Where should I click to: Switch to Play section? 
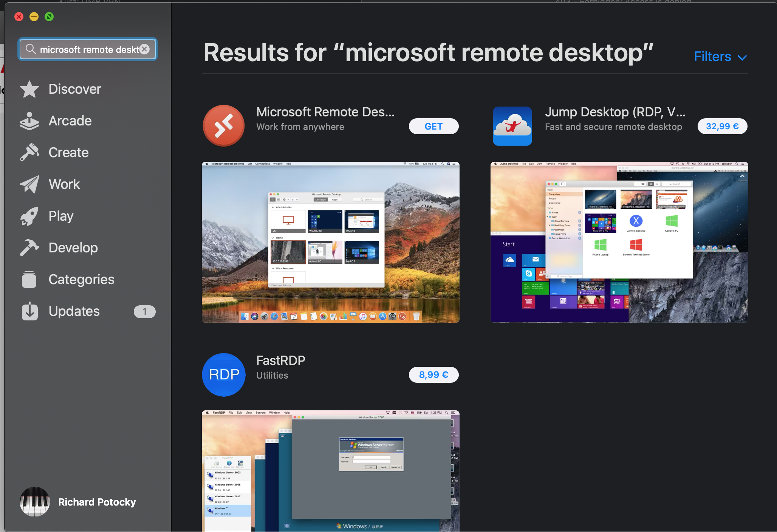tap(61, 216)
